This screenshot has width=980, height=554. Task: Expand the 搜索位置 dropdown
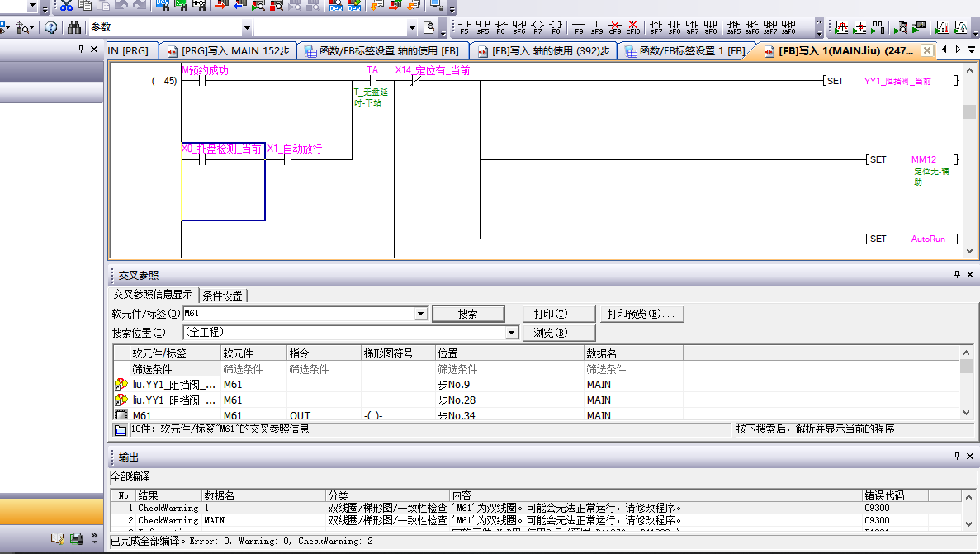511,333
